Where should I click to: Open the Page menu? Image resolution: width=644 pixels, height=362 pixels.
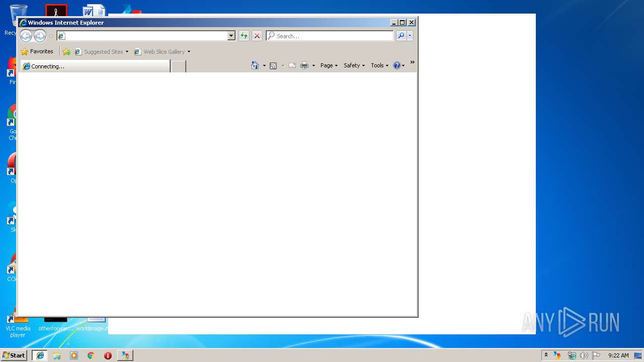pyautogui.click(x=329, y=65)
